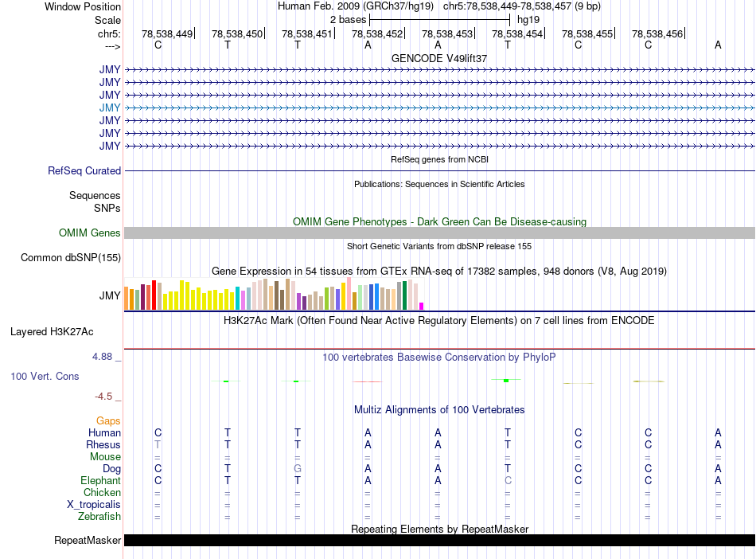Image resolution: width=756 pixels, height=559 pixels.
Task: Click the orange Gaps label
Action: coord(108,420)
